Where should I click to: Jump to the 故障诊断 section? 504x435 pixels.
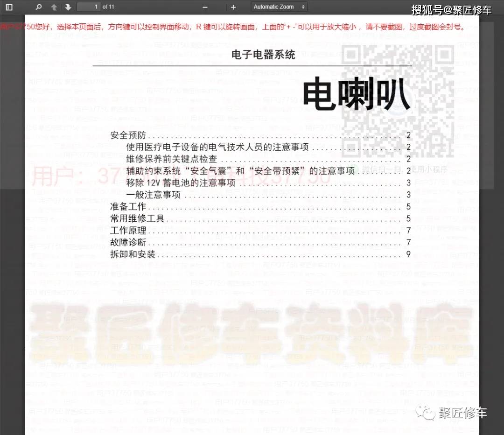(x=128, y=242)
